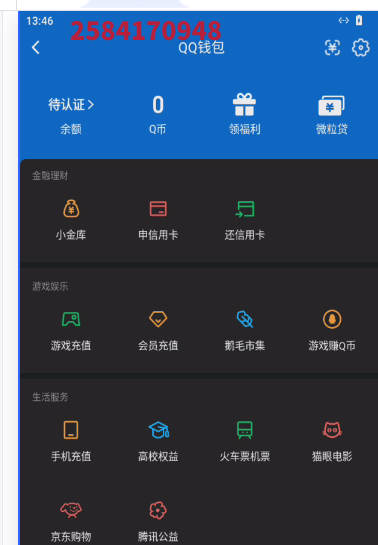Open 腾讯公益 charity flower icon

click(158, 510)
